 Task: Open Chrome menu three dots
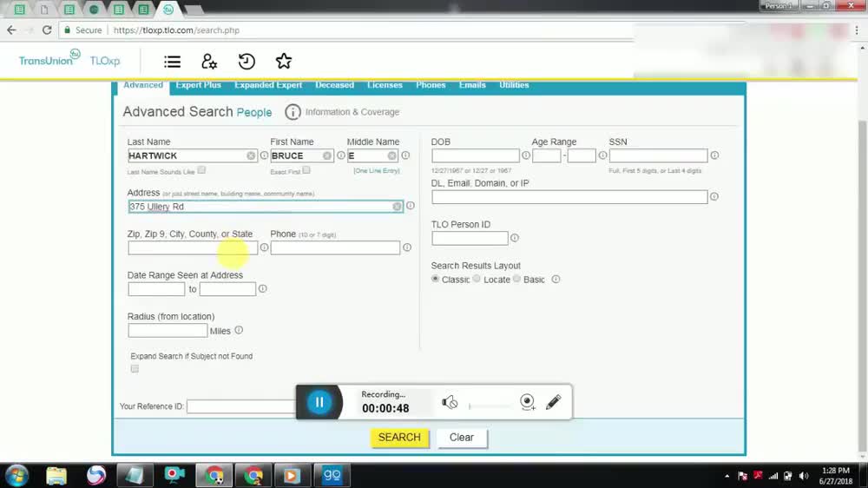(857, 30)
